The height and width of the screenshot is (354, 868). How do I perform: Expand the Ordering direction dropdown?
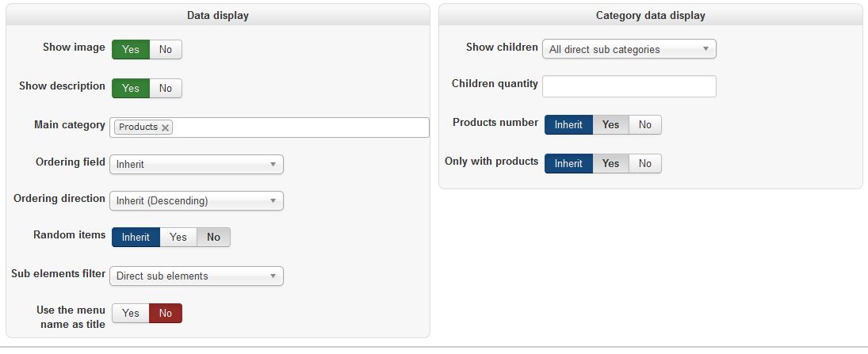click(196, 201)
